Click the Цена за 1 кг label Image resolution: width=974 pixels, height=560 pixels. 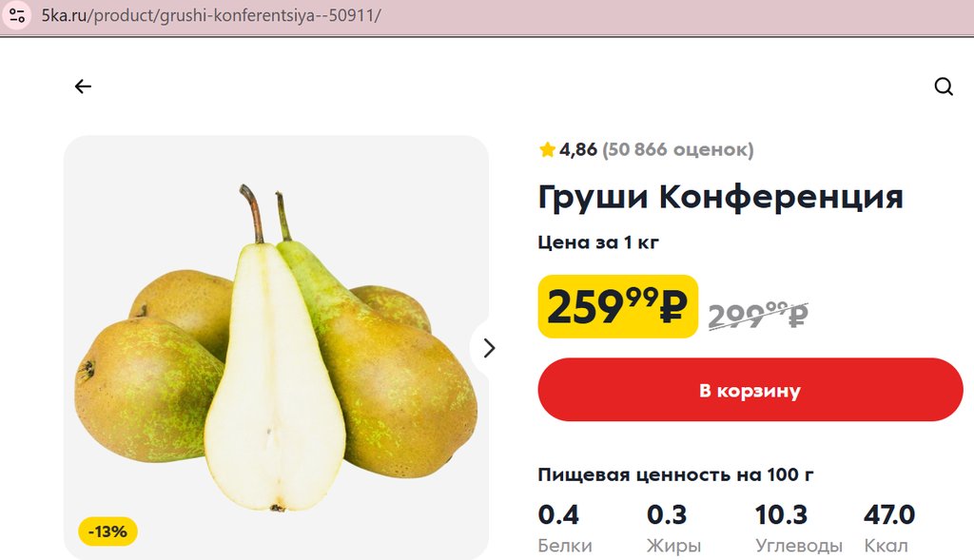[598, 242]
